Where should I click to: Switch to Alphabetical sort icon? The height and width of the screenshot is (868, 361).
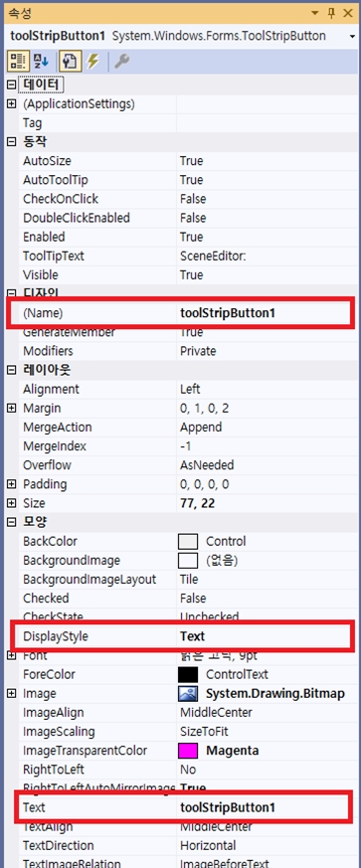[41, 61]
